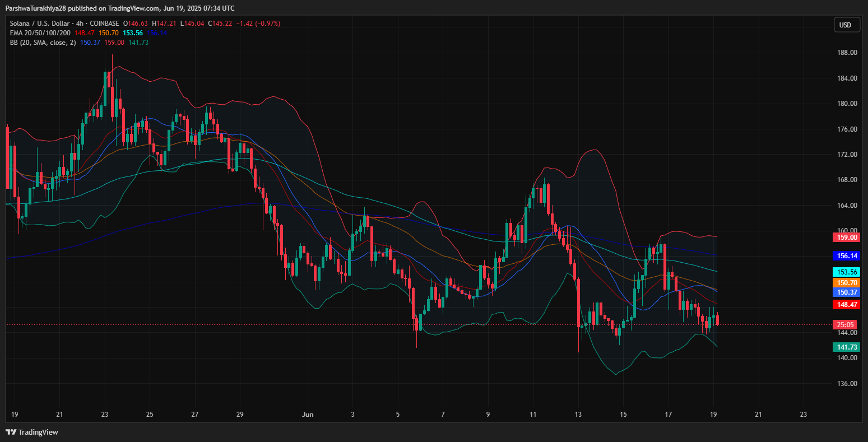
Task: Click the BB upper value 159.00 in legend
Action: point(114,43)
